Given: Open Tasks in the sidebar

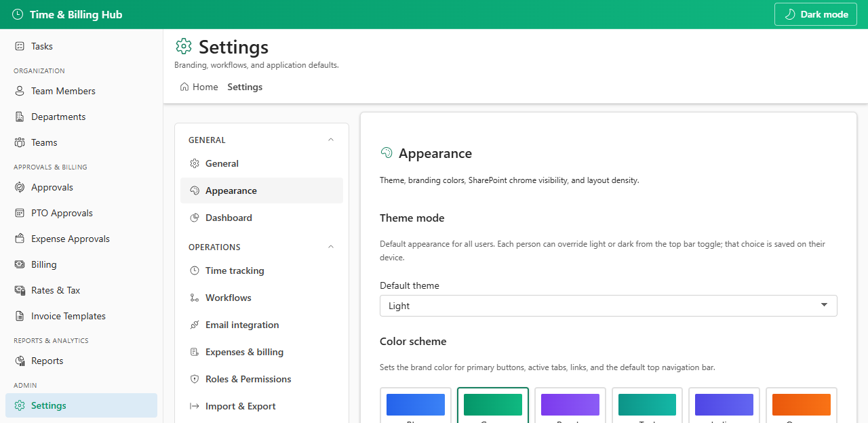Looking at the screenshot, I should pos(81,46).
